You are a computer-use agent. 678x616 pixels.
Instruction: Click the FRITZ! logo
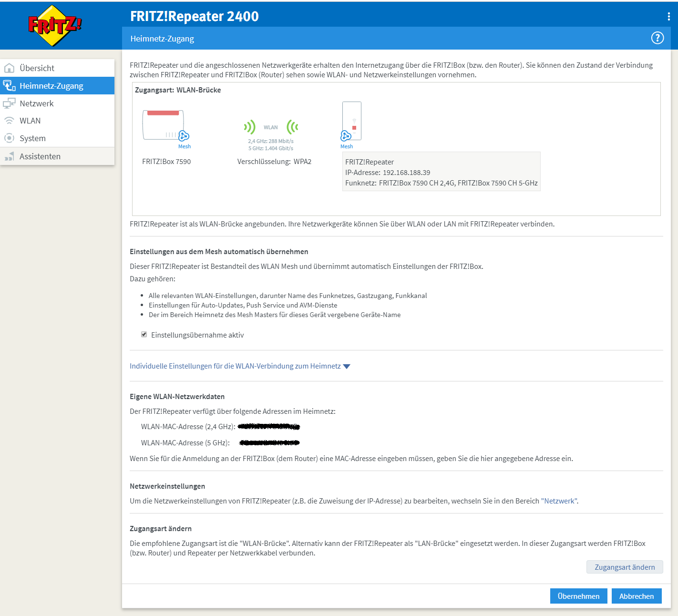55,26
